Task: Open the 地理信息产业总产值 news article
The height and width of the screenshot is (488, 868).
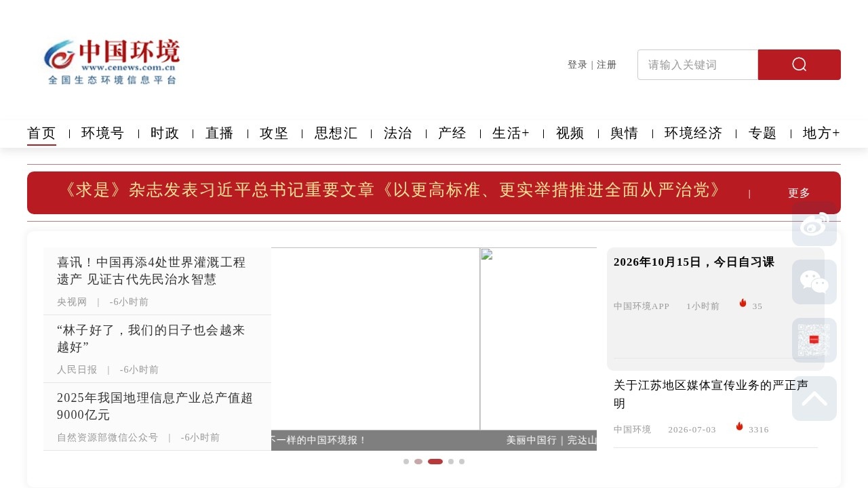Action: [x=155, y=406]
